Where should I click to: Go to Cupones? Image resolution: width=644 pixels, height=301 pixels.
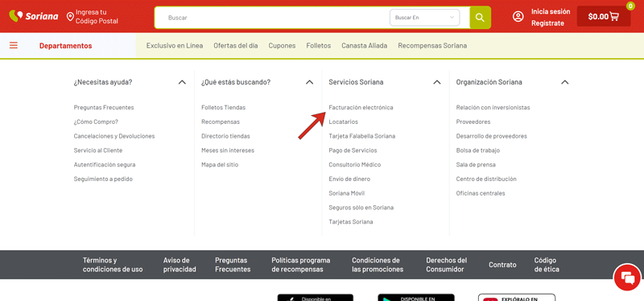pyautogui.click(x=283, y=46)
